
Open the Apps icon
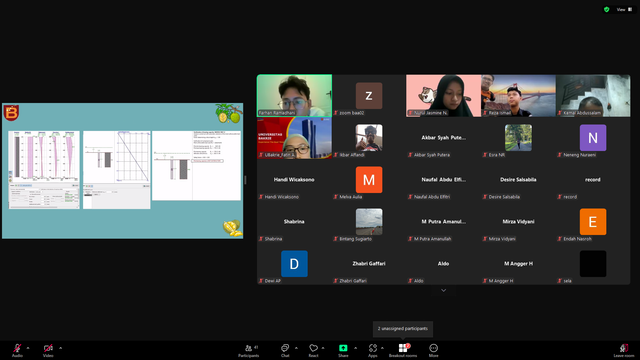tap(373, 348)
